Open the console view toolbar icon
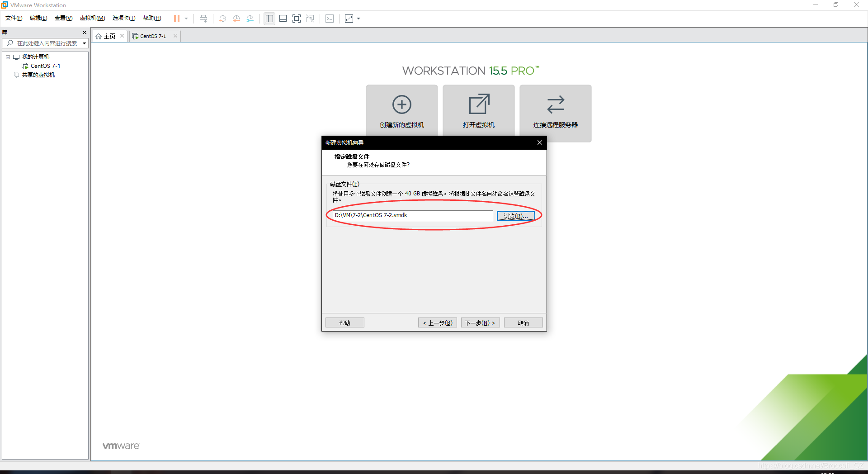868x474 pixels. (x=330, y=19)
